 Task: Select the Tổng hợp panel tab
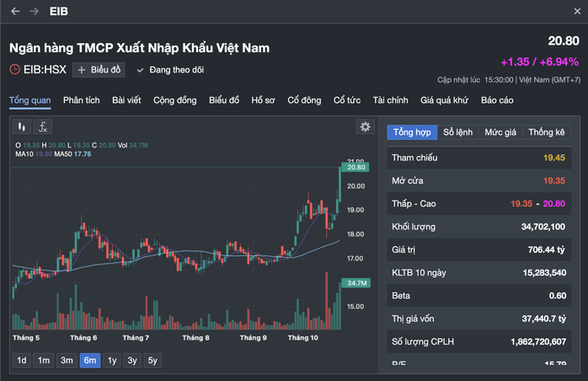point(412,132)
